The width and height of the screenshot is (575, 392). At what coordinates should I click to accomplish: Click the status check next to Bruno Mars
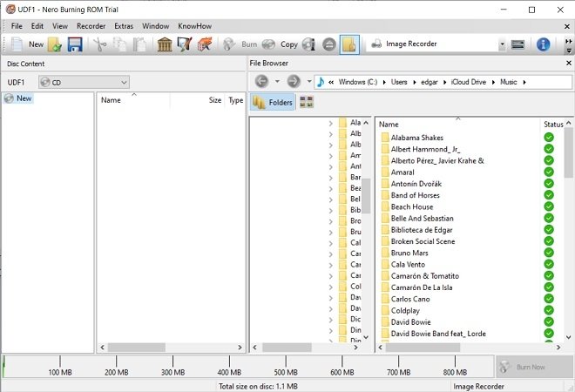(549, 253)
